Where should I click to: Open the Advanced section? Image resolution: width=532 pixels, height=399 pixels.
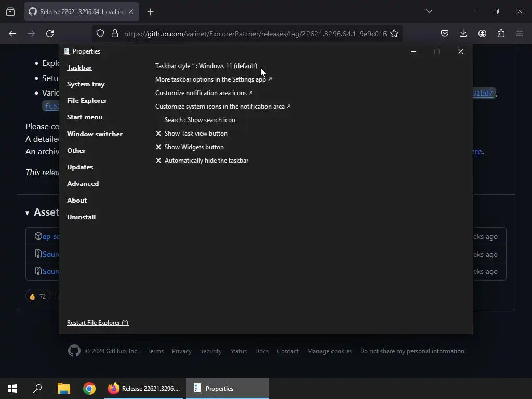point(83,183)
